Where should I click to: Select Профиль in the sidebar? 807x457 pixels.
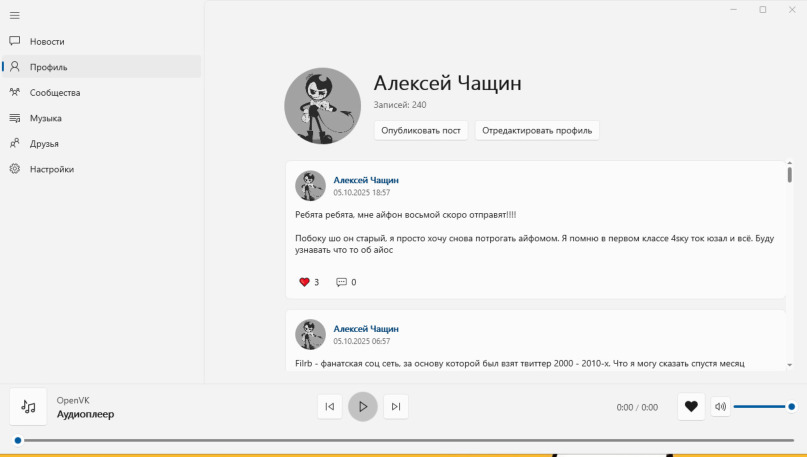(x=101, y=67)
